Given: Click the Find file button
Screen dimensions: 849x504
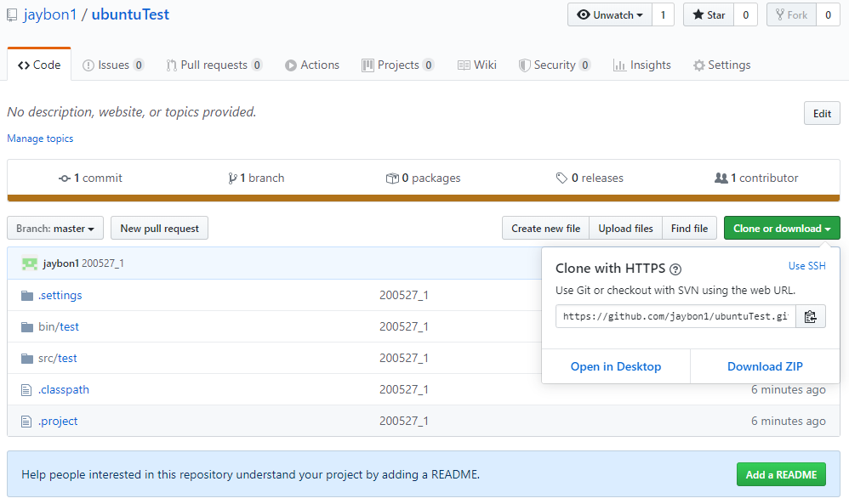Looking at the screenshot, I should click(689, 229).
